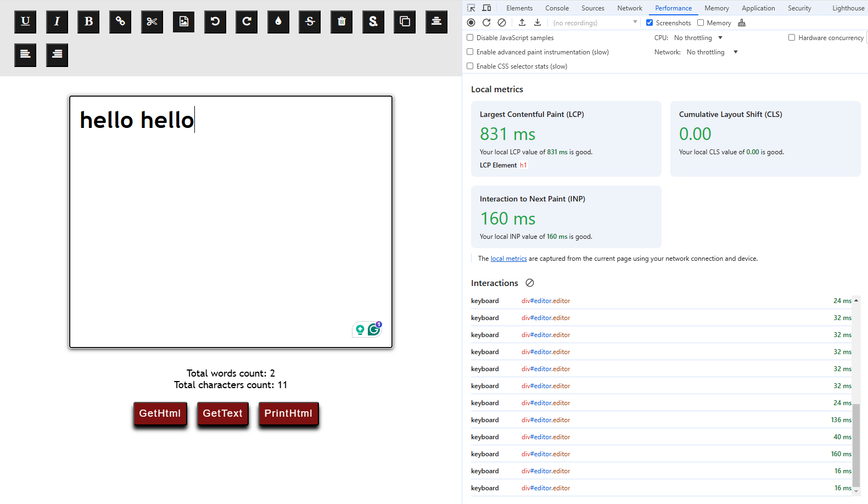Save the performance profile with the download icon

click(537, 23)
